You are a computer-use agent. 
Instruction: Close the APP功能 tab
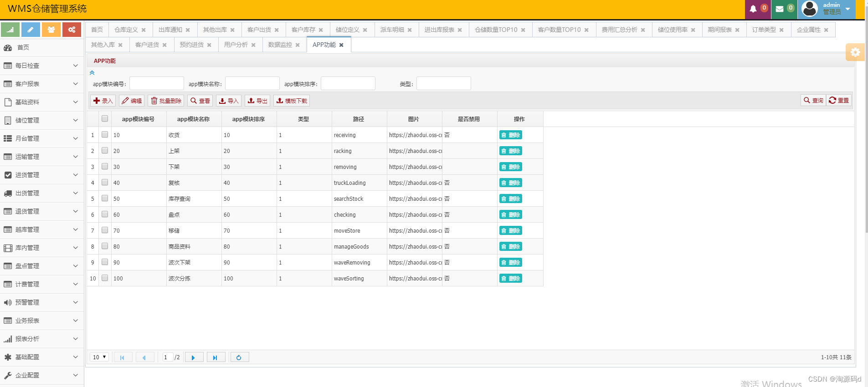pyautogui.click(x=341, y=45)
